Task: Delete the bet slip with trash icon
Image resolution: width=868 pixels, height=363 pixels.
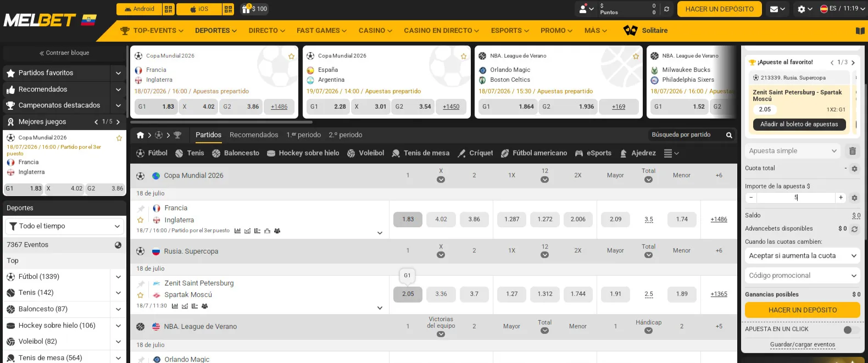Action: 852,151
